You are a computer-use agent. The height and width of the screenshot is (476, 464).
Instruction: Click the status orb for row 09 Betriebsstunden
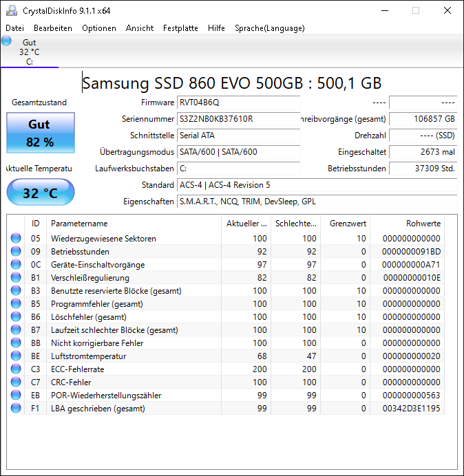(x=16, y=251)
